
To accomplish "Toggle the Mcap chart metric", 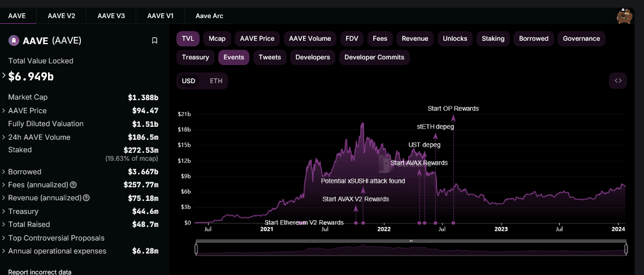I will coord(217,38).
